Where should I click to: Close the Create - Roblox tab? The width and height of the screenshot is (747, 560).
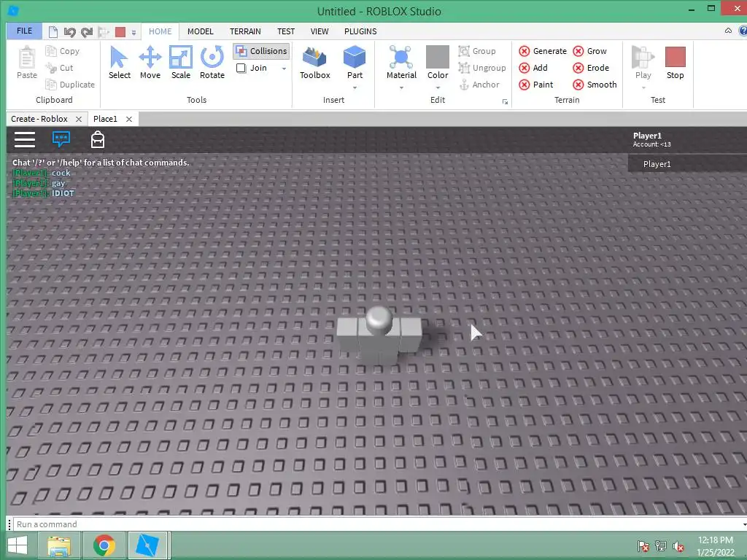pyautogui.click(x=79, y=119)
